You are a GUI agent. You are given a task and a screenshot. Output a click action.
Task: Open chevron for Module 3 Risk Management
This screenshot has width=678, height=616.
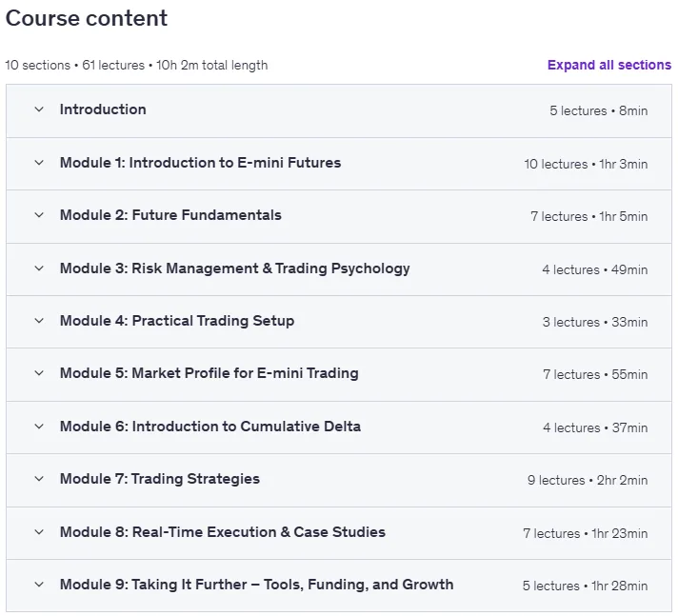tap(39, 268)
